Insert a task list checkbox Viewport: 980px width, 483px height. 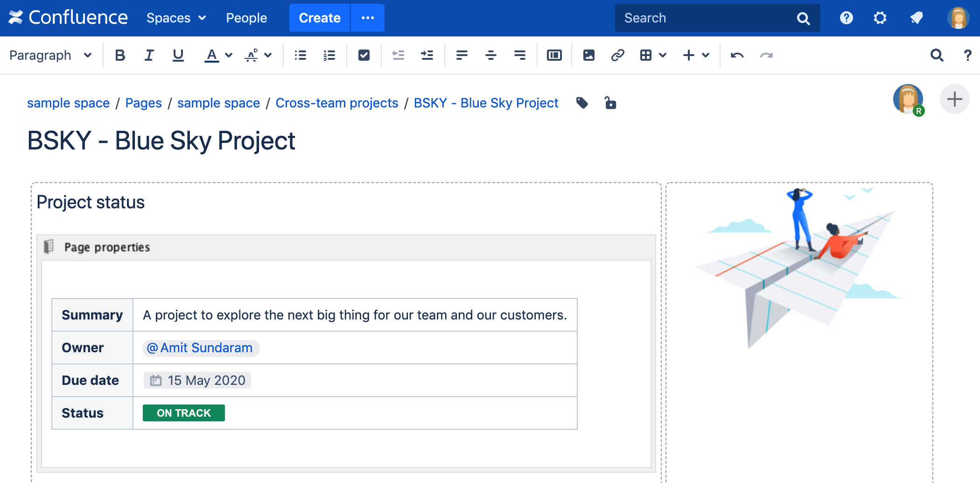364,55
